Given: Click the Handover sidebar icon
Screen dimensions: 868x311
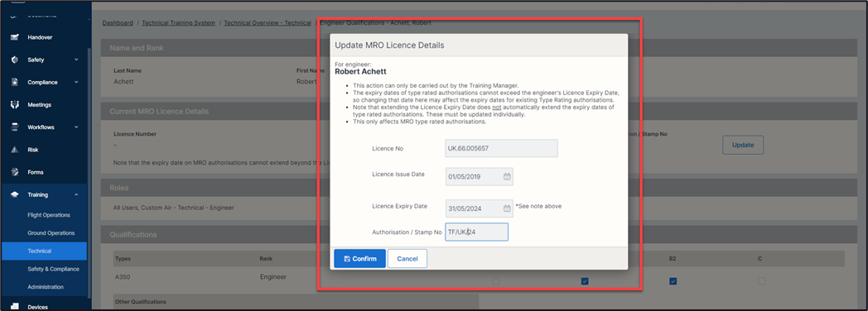Looking at the screenshot, I should 15,37.
